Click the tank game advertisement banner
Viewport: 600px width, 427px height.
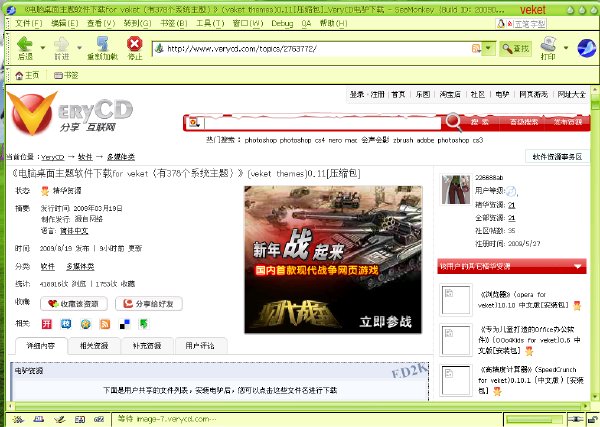pyautogui.click(x=333, y=259)
